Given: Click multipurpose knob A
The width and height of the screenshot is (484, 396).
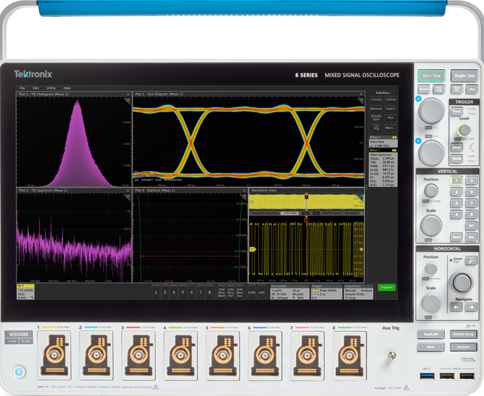Looking at the screenshot, I should click(x=432, y=110).
